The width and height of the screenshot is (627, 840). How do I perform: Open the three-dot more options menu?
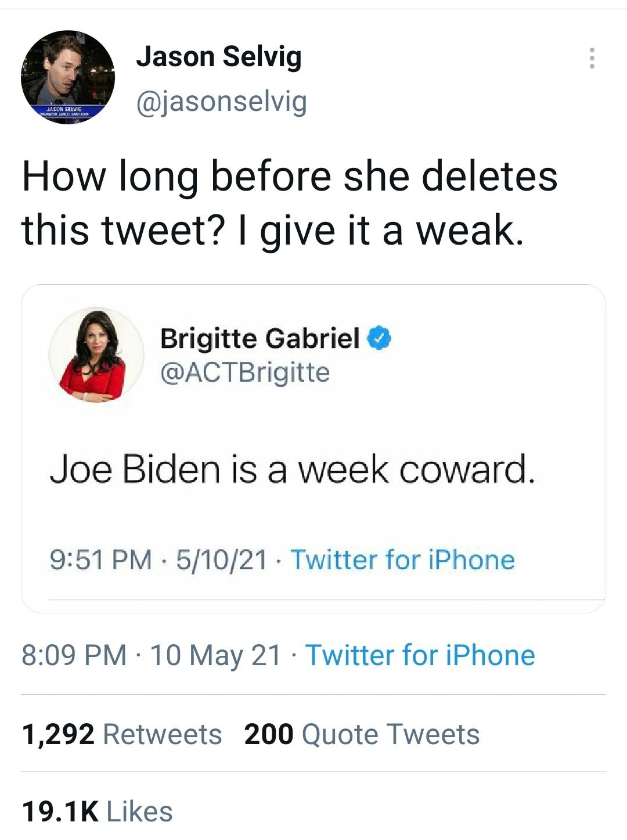pos(592,58)
